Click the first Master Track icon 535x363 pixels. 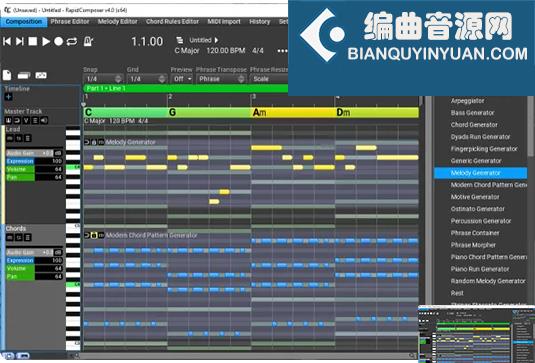pyautogui.click(x=8, y=120)
